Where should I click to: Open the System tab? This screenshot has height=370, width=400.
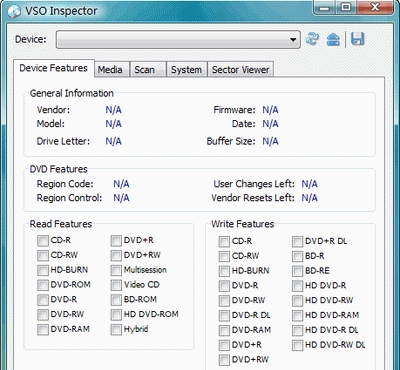[186, 70]
